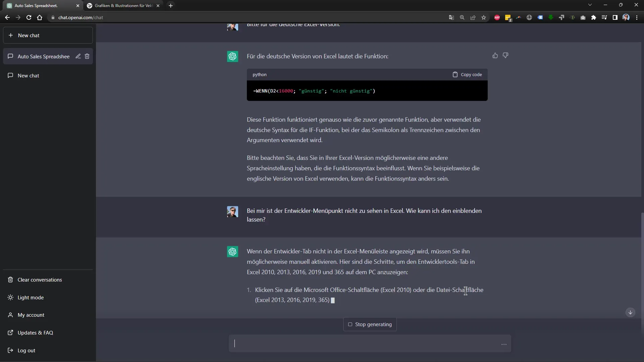This screenshot has height=362, width=644.
Task: Go back in browser history
Action: click(x=7, y=17)
